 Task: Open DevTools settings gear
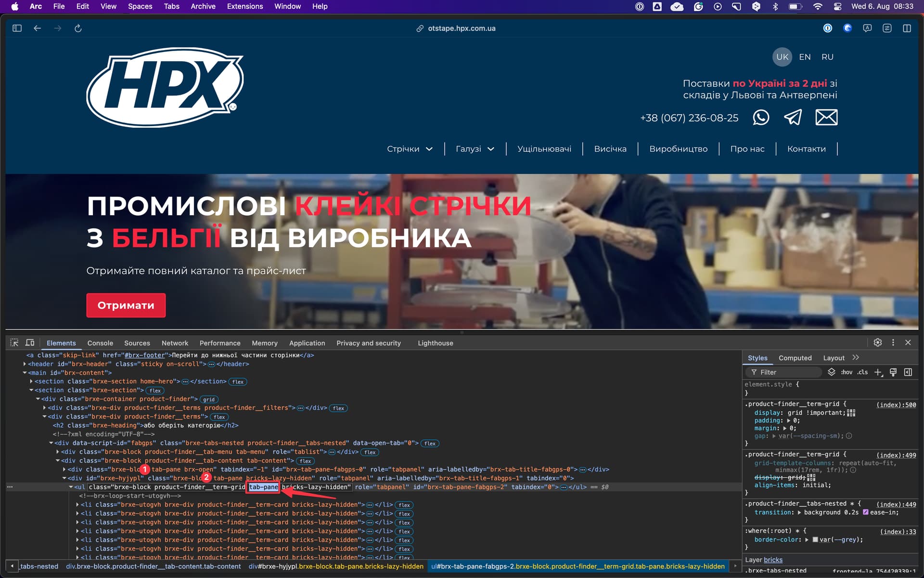[877, 342]
